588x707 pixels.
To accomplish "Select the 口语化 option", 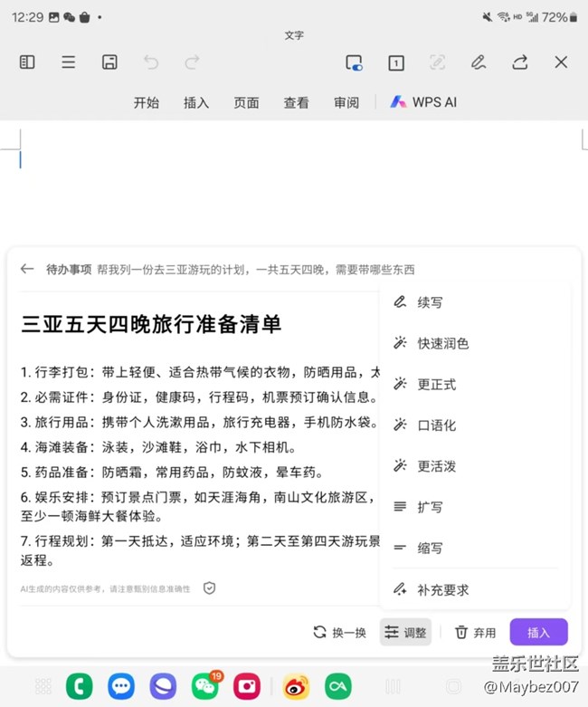I will coord(475,425).
